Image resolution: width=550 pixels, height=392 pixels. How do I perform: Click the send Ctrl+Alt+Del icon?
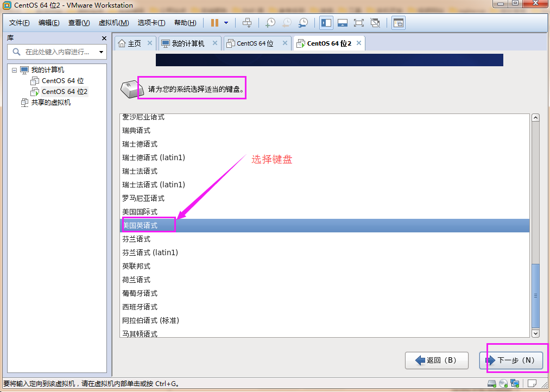247,23
